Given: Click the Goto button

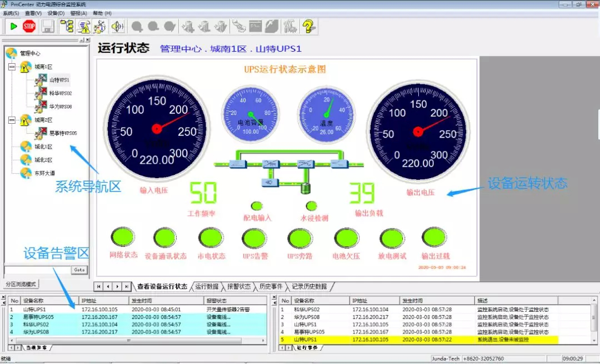Looking at the screenshot, I should click(79, 270).
